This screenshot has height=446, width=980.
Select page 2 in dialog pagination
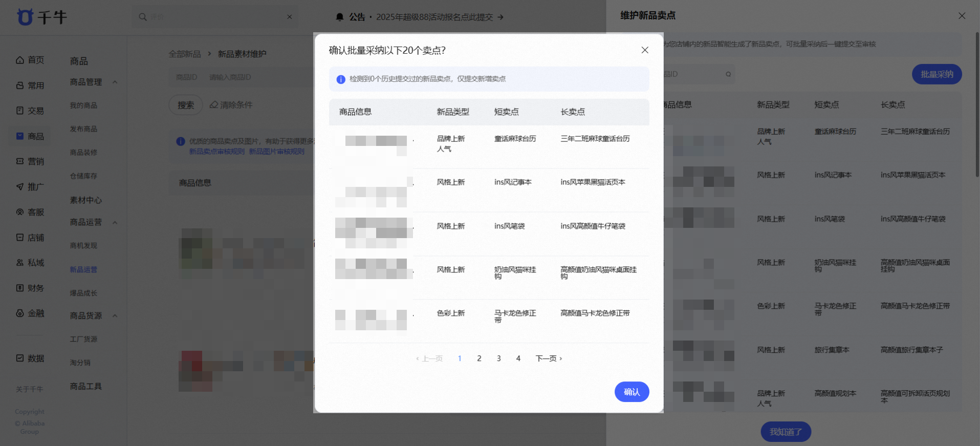pyautogui.click(x=479, y=358)
